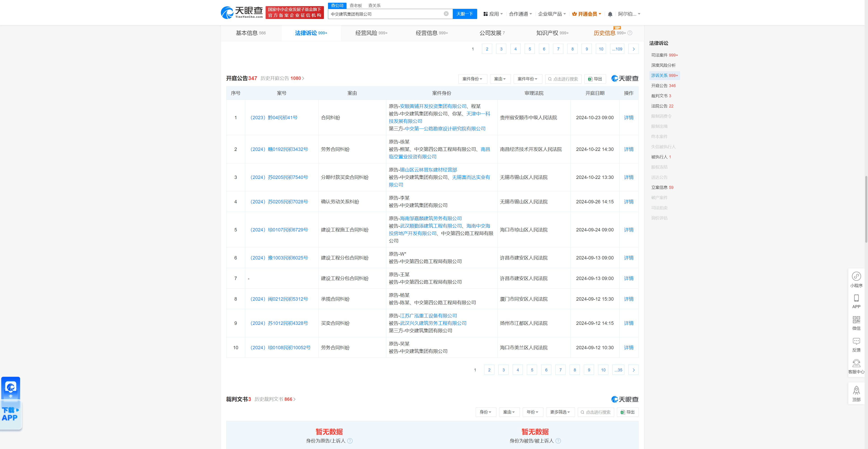Open the 阿尔伯... user account menu

click(x=629, y=14)
